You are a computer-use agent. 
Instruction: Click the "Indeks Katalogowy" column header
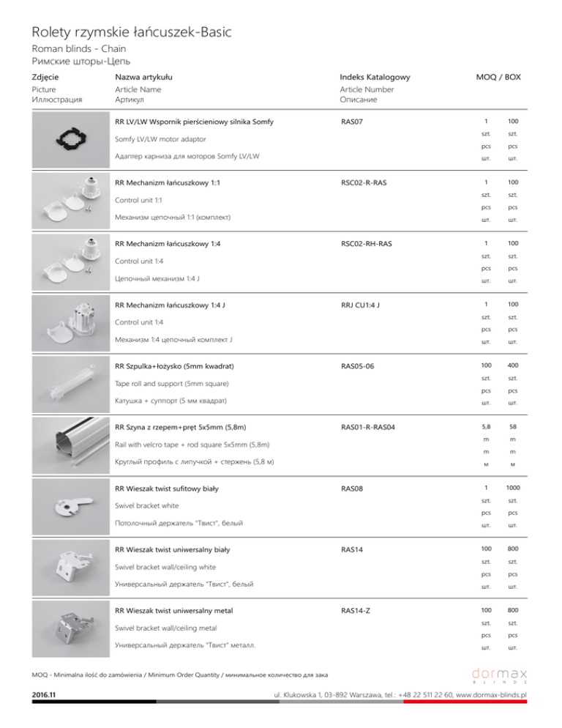pyautogui.click(x=375, y=77)
